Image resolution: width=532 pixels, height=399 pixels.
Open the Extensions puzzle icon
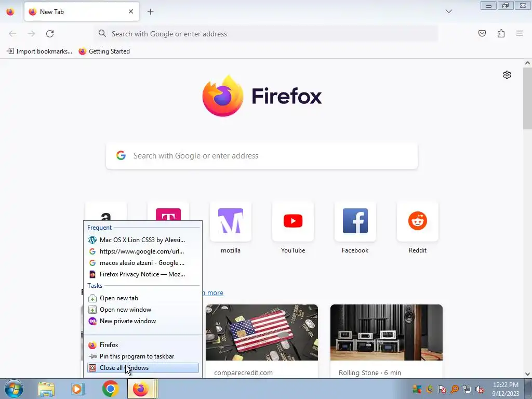501,33
